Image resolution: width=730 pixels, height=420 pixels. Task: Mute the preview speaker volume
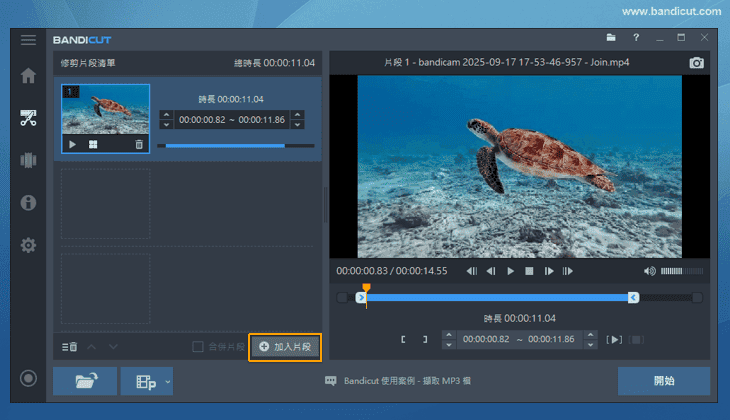coord(650,271)
